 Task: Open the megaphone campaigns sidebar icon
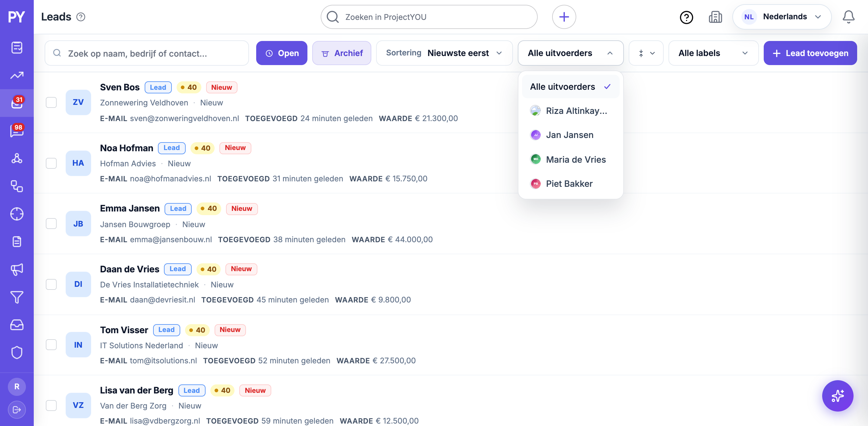(17, 269)
